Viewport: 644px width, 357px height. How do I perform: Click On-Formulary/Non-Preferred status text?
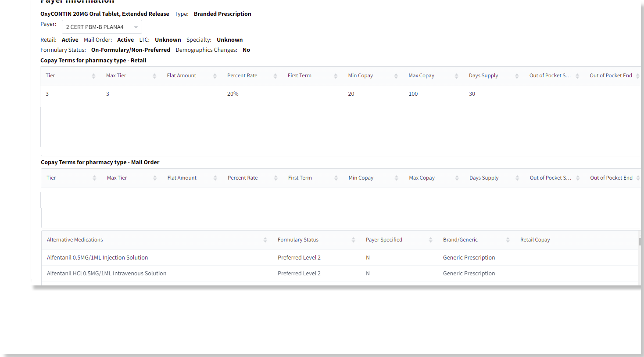click(x=131, y=50)
